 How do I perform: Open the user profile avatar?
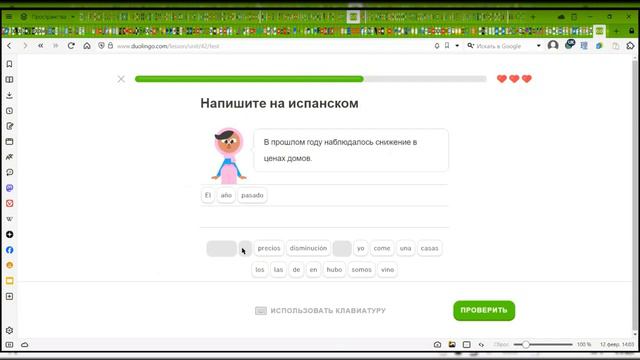click(553, 45)
